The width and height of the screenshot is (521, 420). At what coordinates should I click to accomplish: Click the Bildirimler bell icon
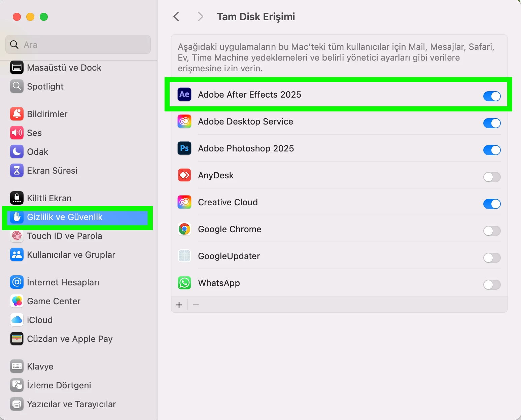[17, 114]
